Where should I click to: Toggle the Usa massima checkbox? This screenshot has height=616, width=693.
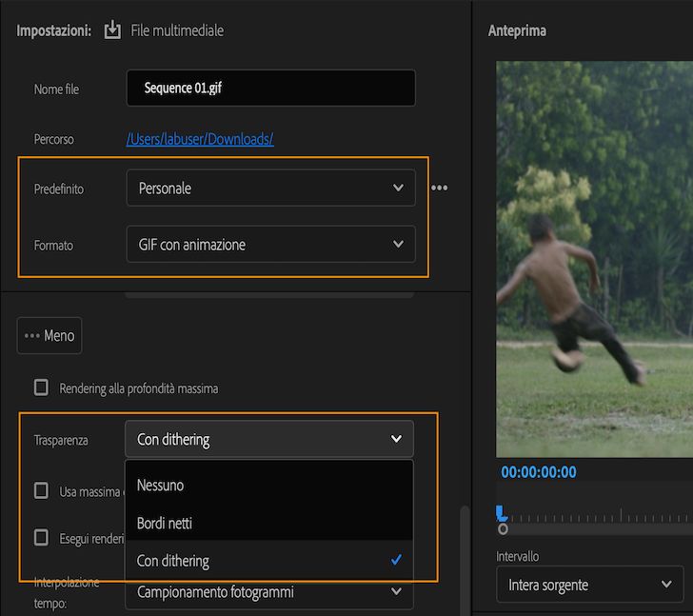click(x=41, y=490)
